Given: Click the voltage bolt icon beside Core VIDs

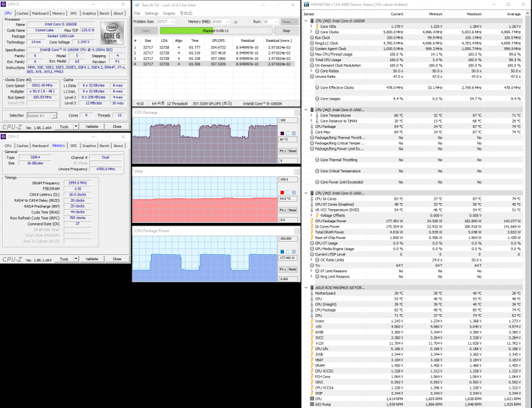Looking at the screenshot, I should click(x=317, y=27).
